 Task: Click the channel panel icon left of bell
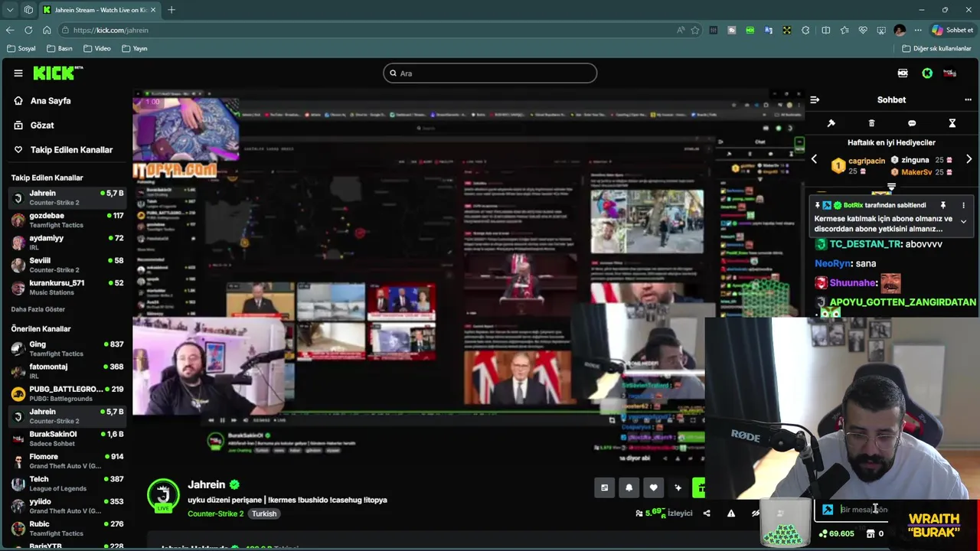click(604, 487)
